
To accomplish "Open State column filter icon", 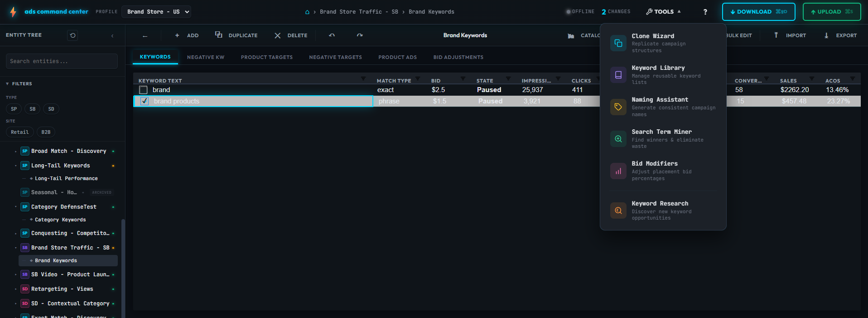I will click(x=508, y=79).
